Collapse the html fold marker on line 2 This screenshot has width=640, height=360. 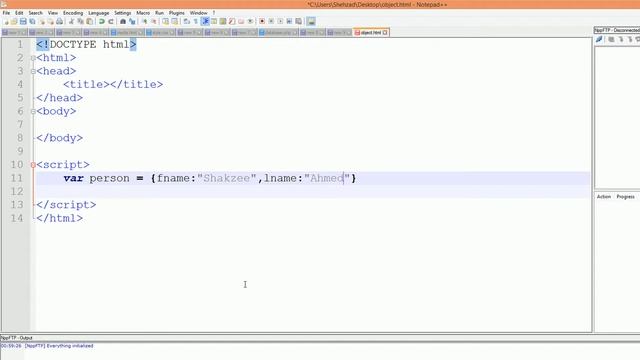[x=33, y=58]
